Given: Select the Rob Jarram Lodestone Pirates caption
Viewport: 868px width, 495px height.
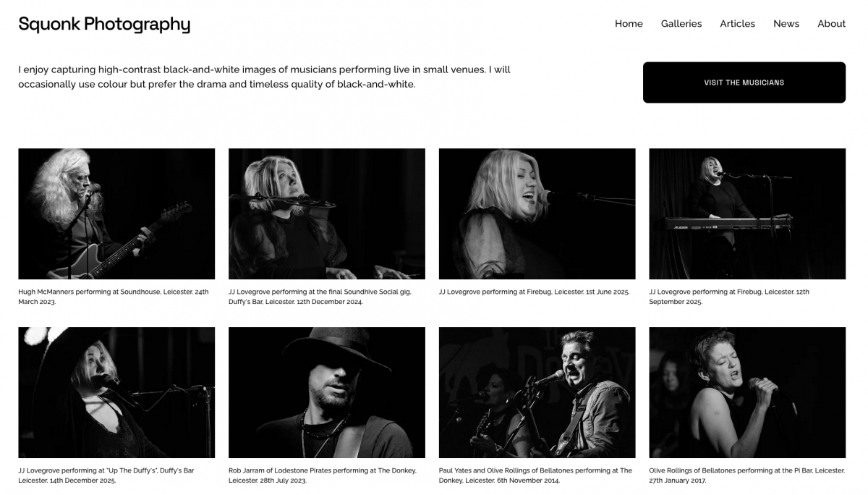Looking at the screenshot, I should coord(323,475).
